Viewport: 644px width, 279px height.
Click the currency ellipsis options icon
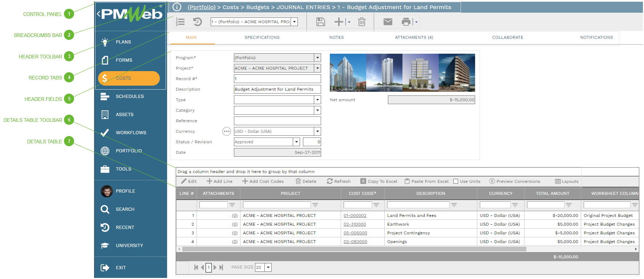click(x=226, y=131)
